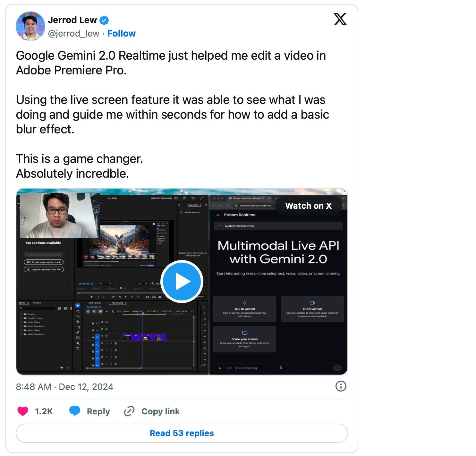Follow Jerrod Lew

point(121,33)
